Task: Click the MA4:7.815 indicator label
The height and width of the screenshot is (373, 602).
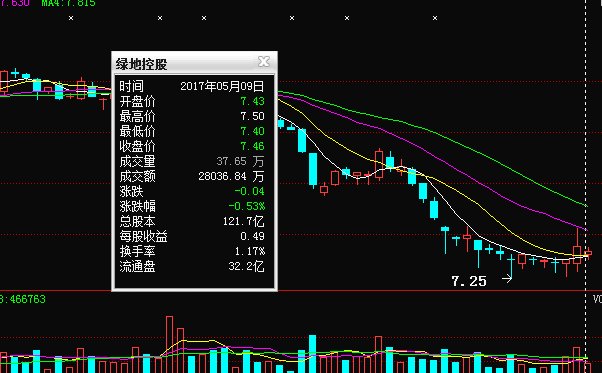Action: 68,3
